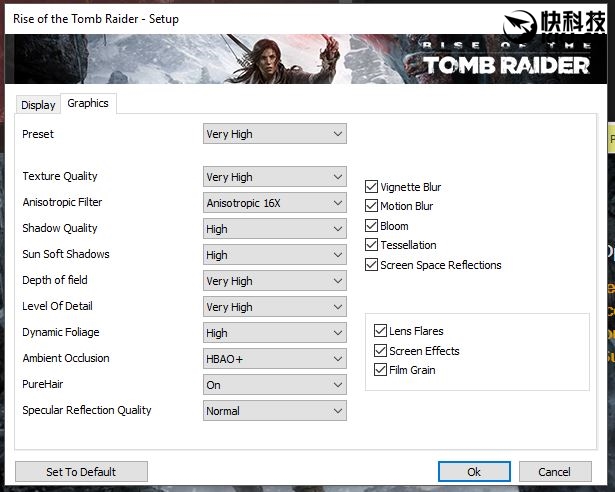615x492 pixels.
Task: Open the Sun Soft Shadows dropdown
Action: coord(275,255)
